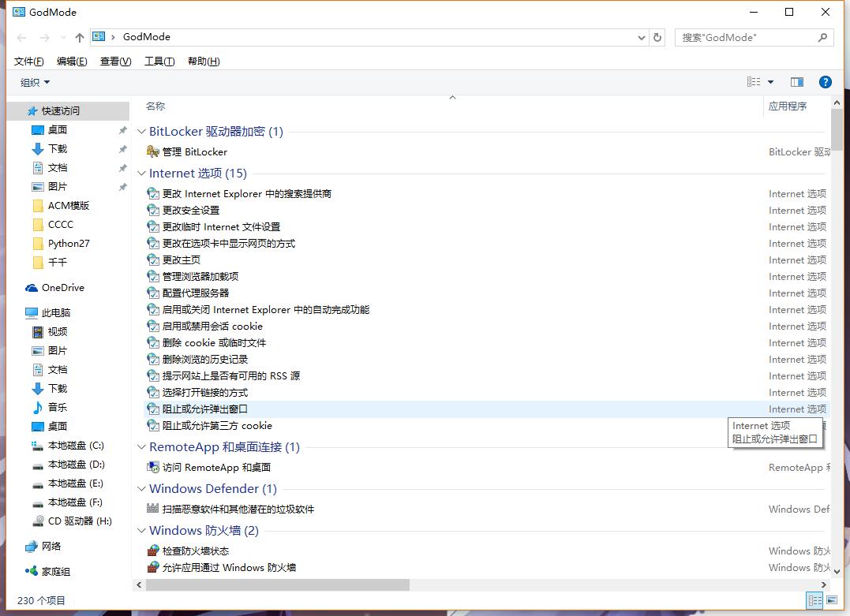Click the search magnifier icon
The image size is (850, 616).
point(822,37)
